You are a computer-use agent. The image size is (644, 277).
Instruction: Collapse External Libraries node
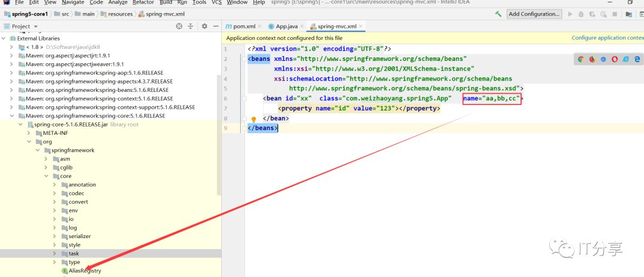click(4, 38)
